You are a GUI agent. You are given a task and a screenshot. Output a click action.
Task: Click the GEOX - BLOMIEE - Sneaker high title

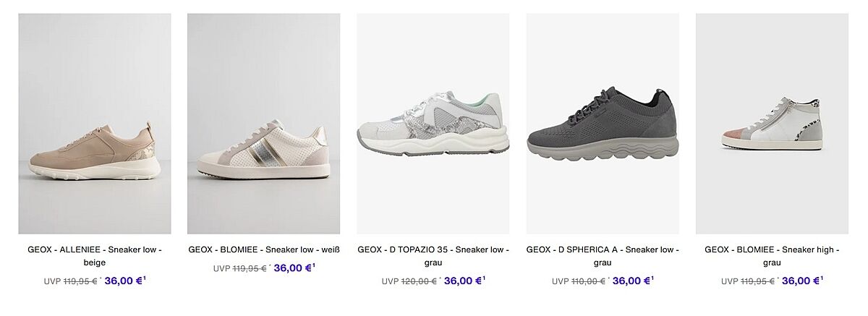coord(772,256)
